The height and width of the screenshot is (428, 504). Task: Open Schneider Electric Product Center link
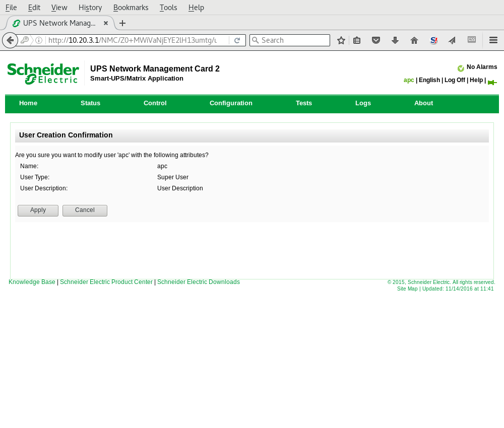tap(106, 282)
